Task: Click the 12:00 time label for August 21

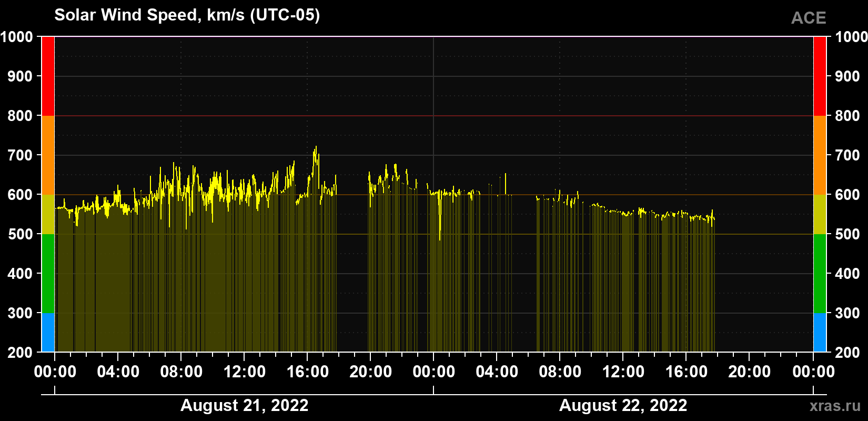Action: pyautogui.click(x=245, y=372)
